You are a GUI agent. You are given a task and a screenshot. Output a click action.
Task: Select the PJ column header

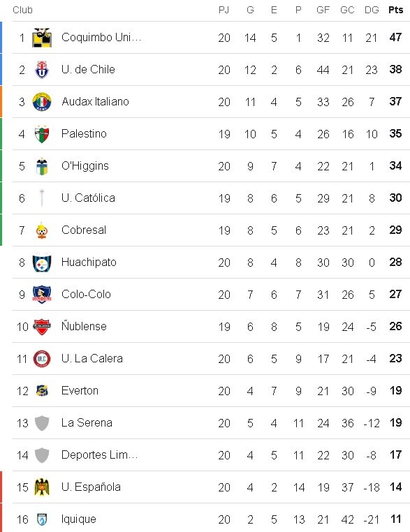point(224,10)
